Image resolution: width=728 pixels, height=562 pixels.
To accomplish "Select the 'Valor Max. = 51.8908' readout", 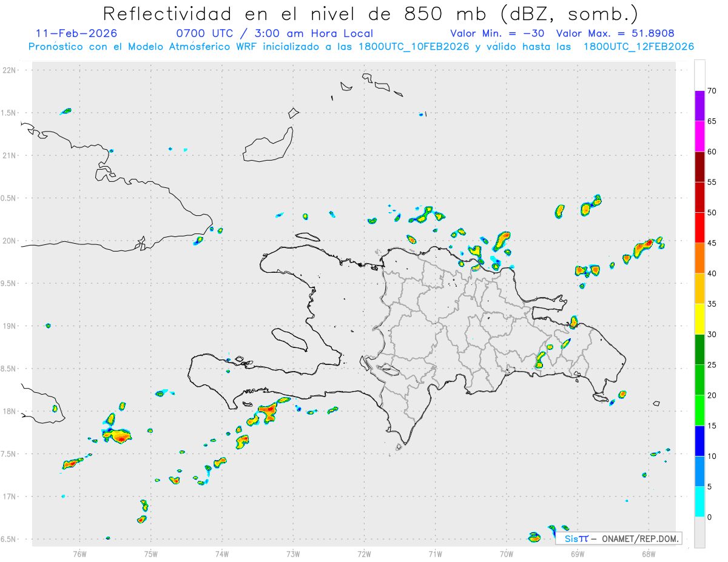I will pos(615,33).
